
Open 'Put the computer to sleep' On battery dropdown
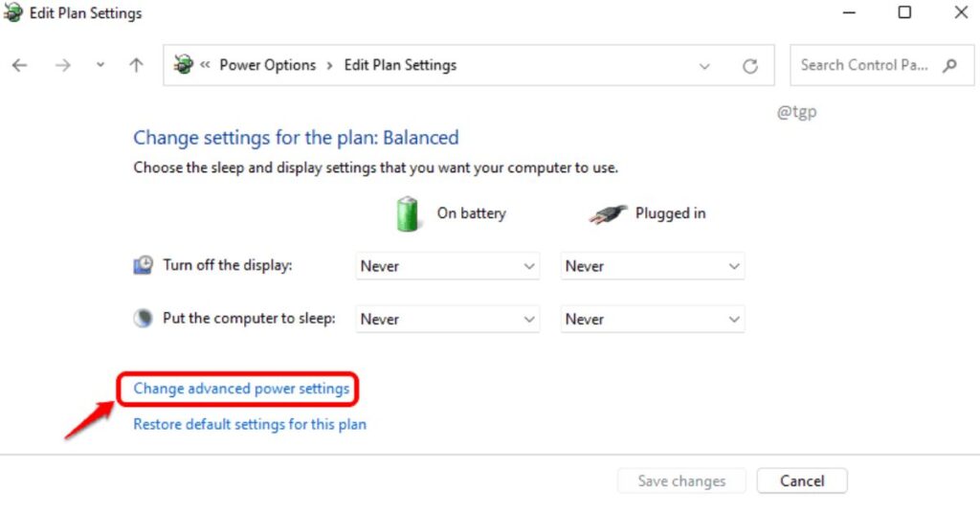pyautogui.click(x=448, y=320)
